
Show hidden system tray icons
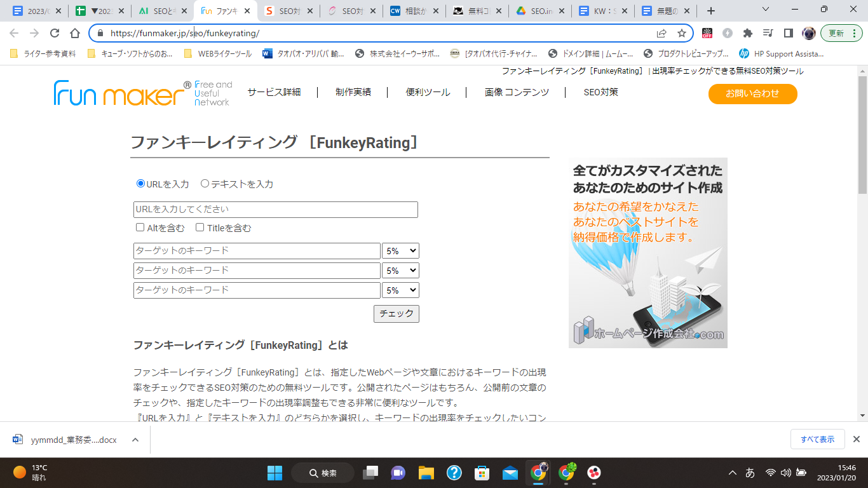point(733,473)
